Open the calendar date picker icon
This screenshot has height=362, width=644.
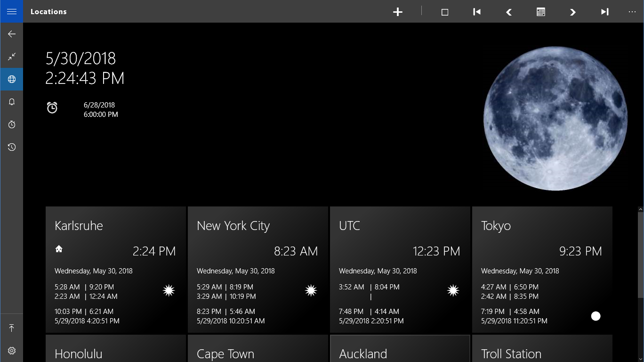(x=541, y=12)
